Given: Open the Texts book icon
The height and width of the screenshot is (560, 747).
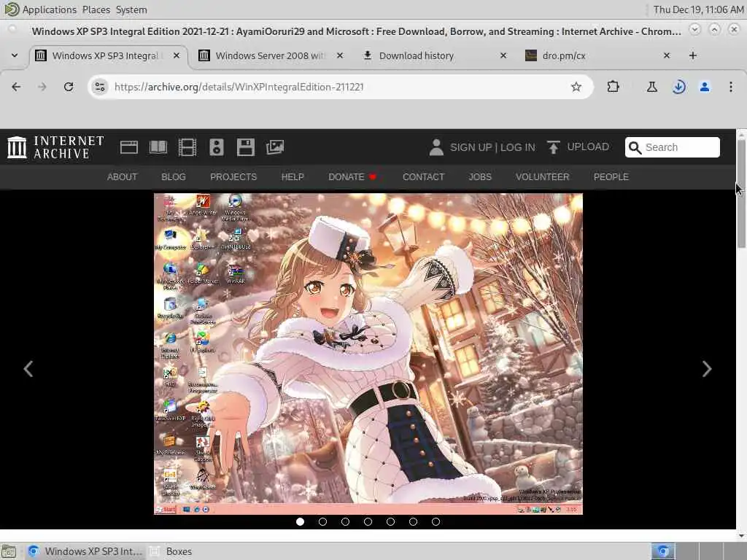Looking at the screenshot, I should click(158, 147).
